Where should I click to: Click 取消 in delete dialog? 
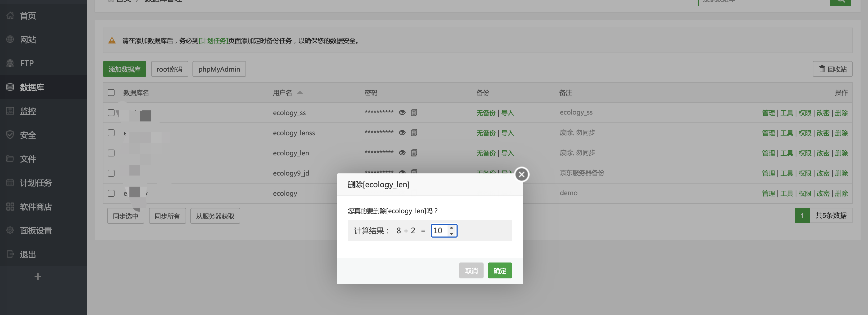click(x=471, y=270)
